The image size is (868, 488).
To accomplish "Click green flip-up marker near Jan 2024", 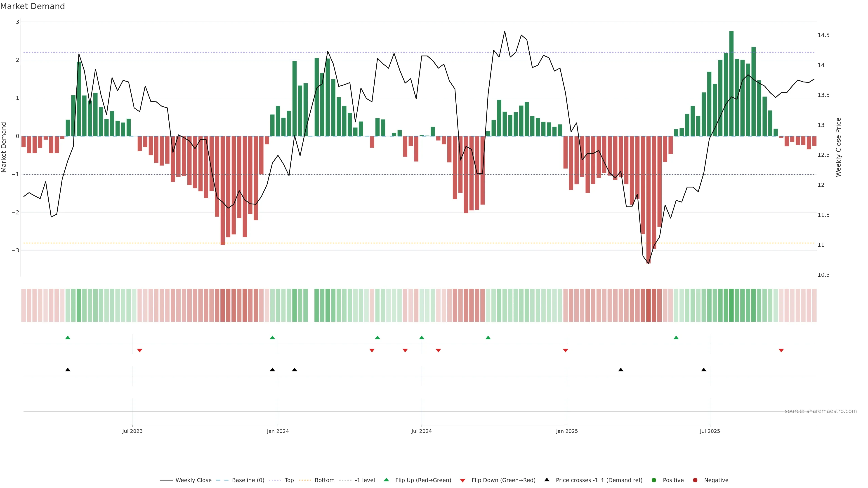I will point(272,338).
